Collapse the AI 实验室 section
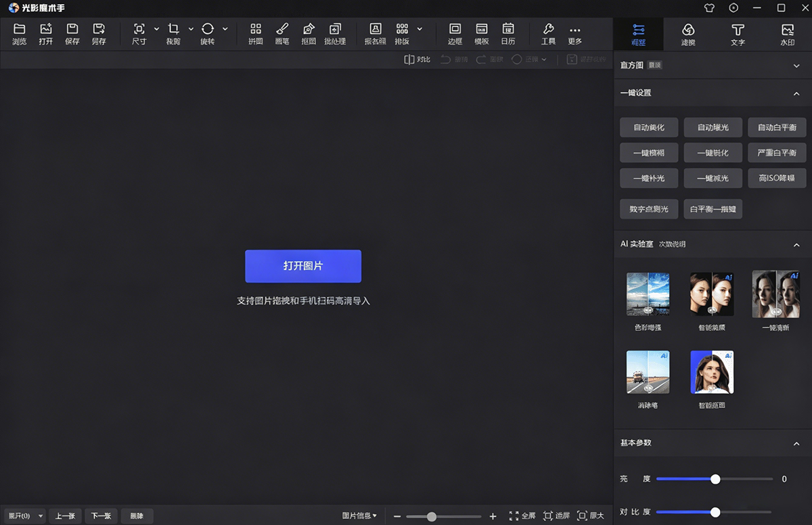 pyautogui.click(x=796, y=245)
